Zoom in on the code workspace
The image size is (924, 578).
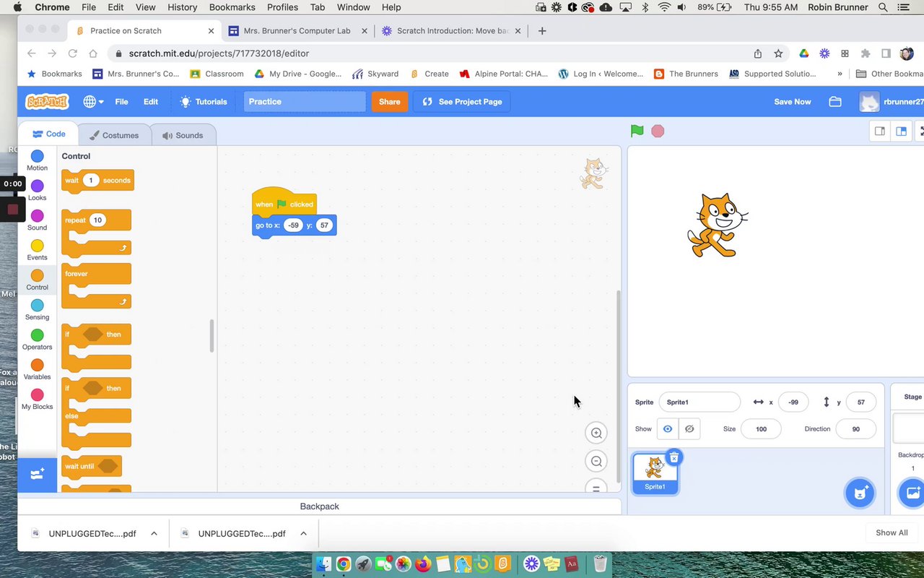(x=596, y=433)
